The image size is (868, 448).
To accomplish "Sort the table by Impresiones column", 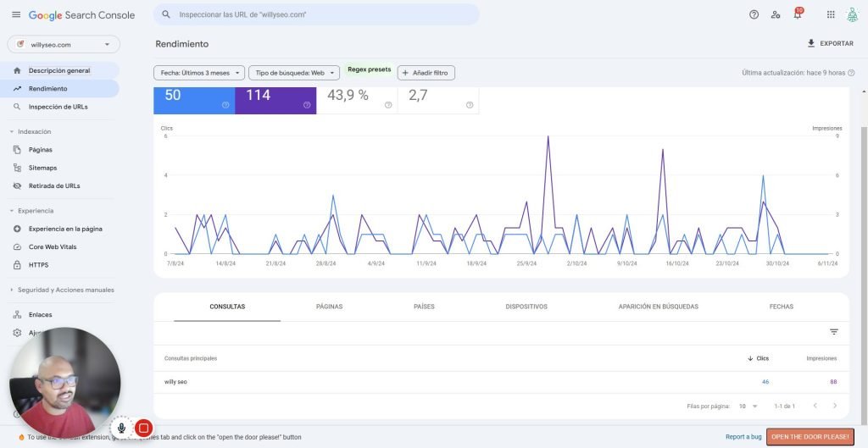I will (x=821, y=358).
